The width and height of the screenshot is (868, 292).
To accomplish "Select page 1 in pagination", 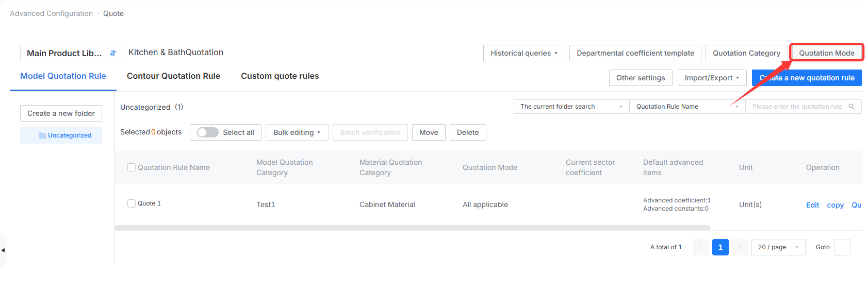I will pyautogui.click(x=720, y=247).
